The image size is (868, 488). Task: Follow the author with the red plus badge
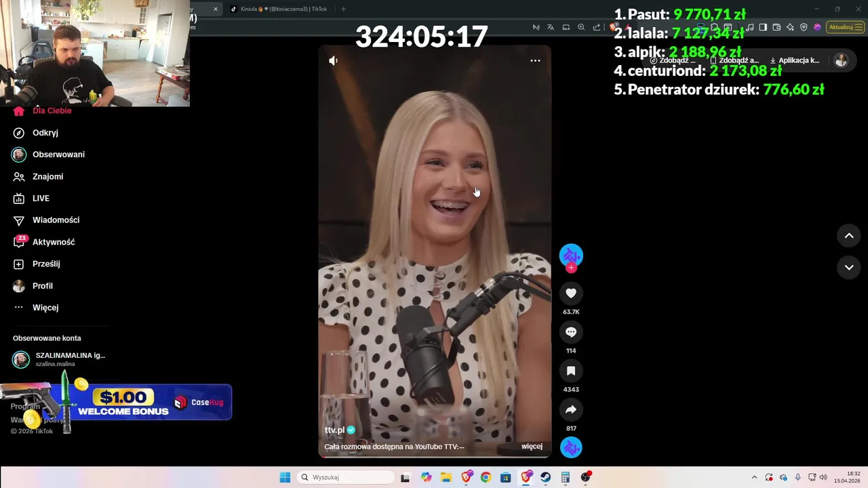571,268
